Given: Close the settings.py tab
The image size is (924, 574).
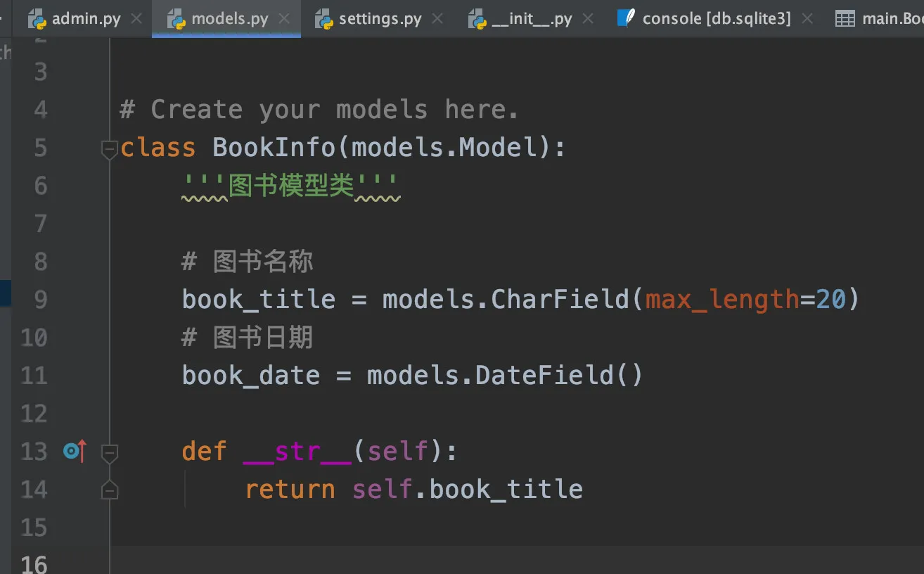Looking at the screenshot, I should pos(437,19).
